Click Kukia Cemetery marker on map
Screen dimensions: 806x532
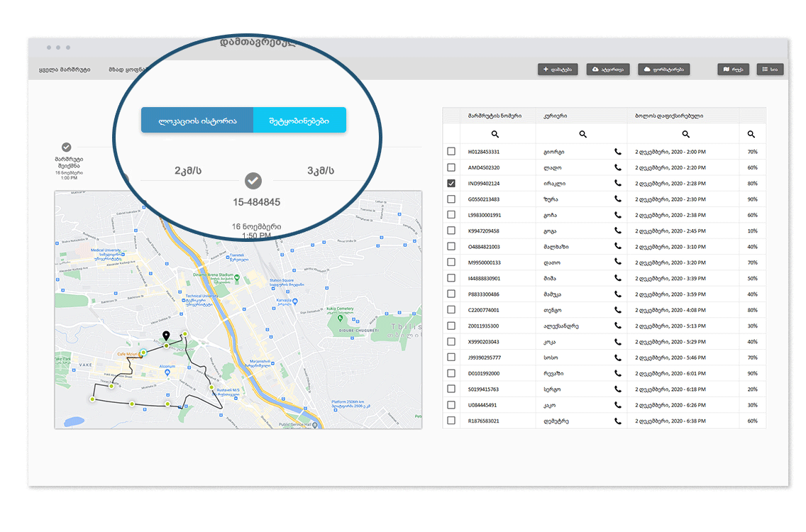340,318
